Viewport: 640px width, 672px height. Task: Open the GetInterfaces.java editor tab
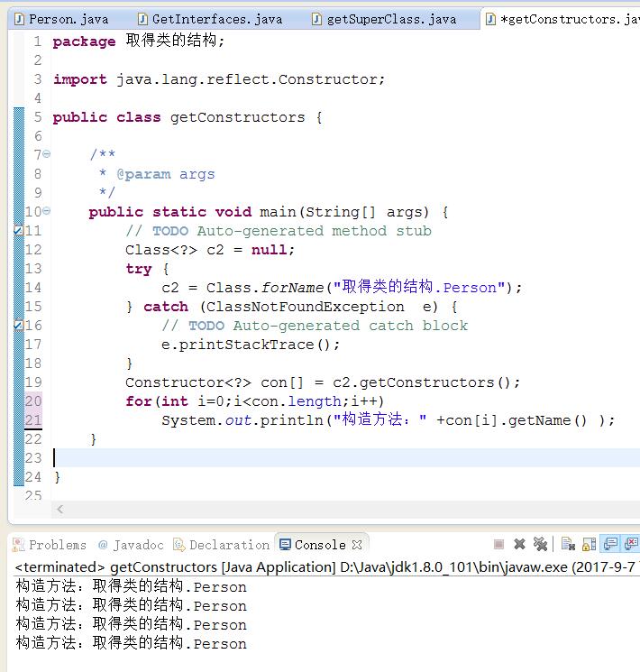(x=211, y=19)
